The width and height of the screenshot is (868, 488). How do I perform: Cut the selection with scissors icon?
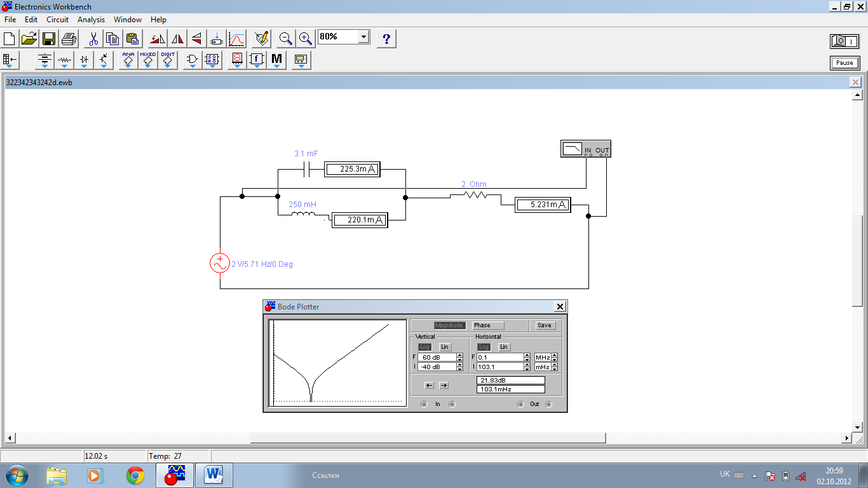click(93, 39)
